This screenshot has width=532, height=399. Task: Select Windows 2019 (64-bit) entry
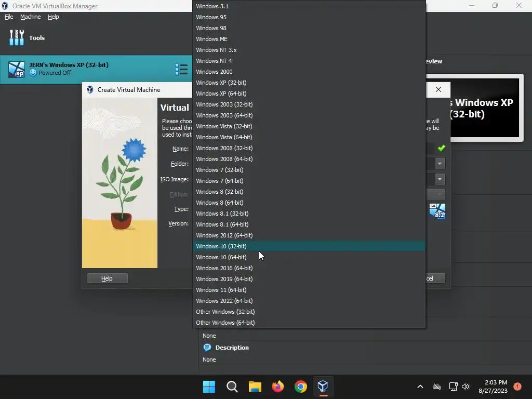point(309,279)
